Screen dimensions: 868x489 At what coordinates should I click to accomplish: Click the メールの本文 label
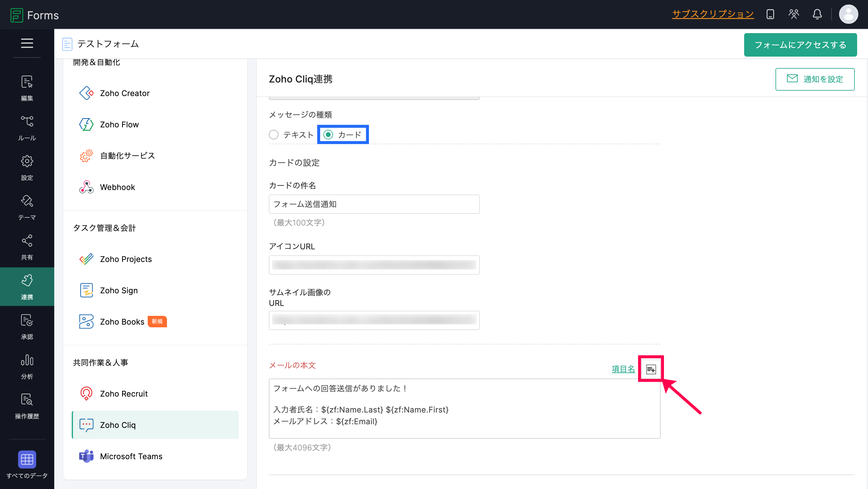click(292, 365)
